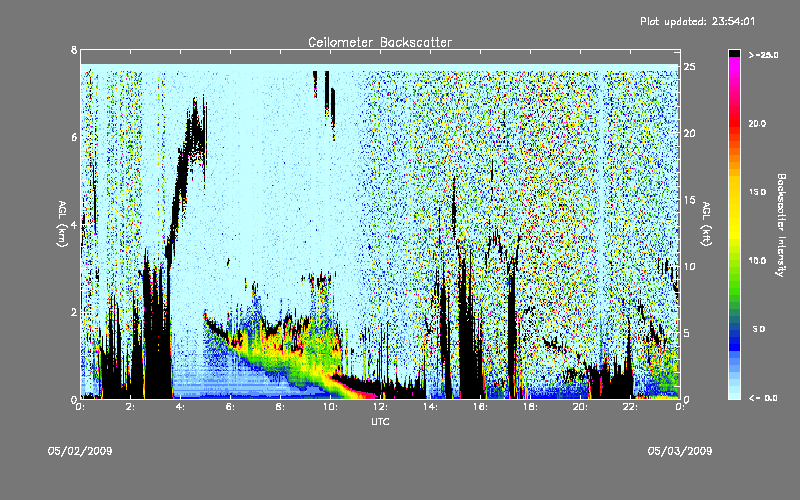Viewport: 800px width, 500px height.
Task: Click the "10" tick on the kft axis
Action: coord(690,266)
